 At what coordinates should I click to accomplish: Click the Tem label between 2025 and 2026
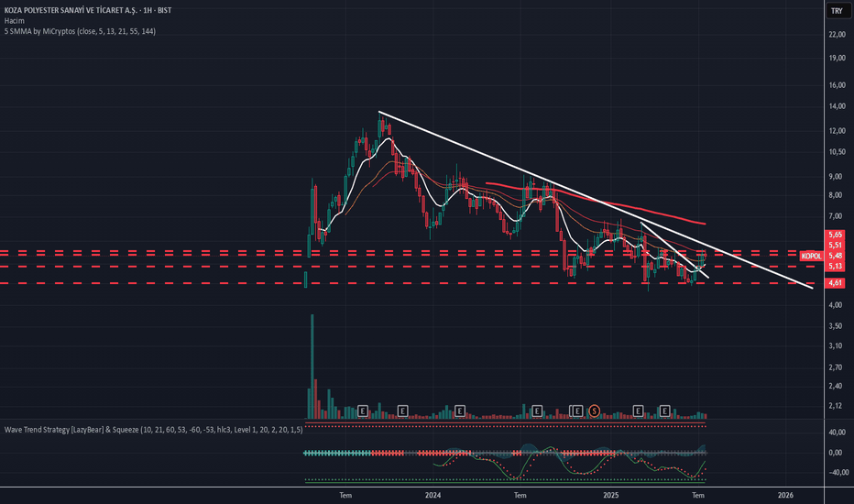(697, 495)
